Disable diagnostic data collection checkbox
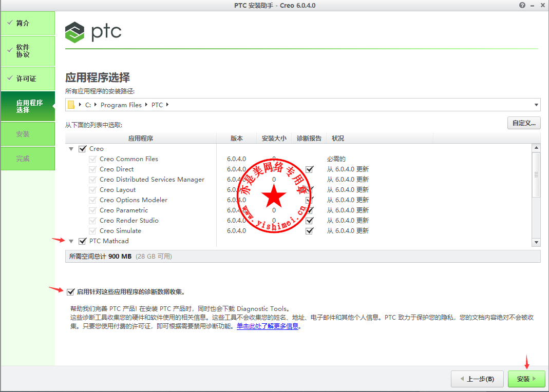 tap(71, 291)
